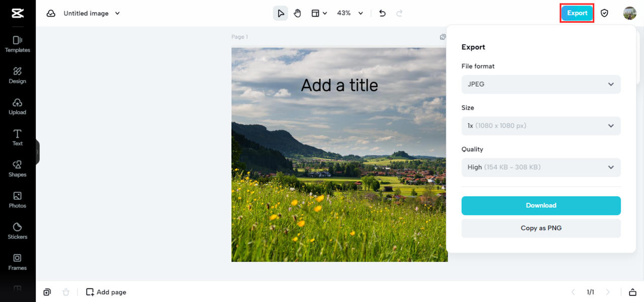Open the Stickers panel
Image resolution: width=644 pixels, height=302 pixels.
(x=18, y=231)
